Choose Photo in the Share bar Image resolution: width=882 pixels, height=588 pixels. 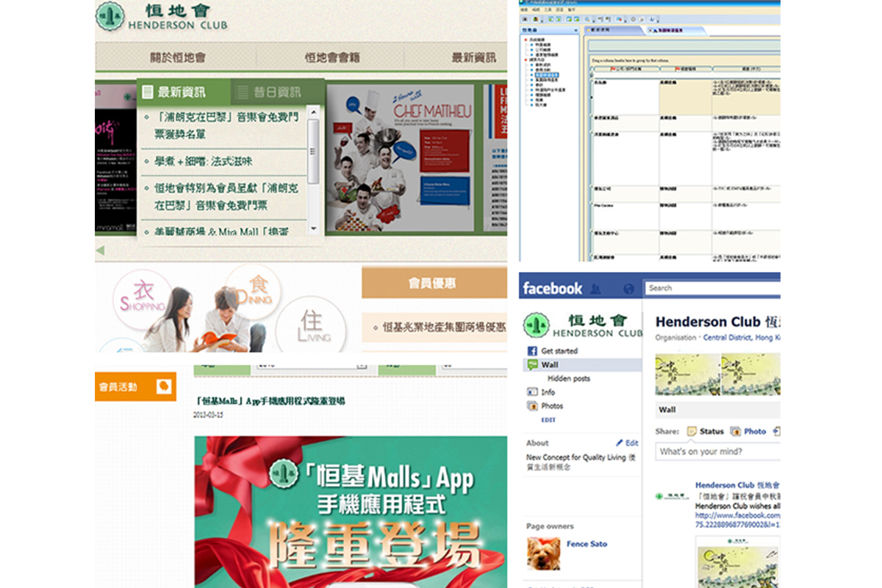[x=748, y=431]
